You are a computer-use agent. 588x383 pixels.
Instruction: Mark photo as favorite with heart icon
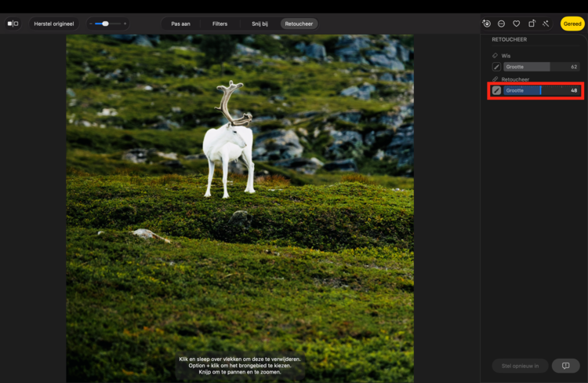(x=516, y=24)
